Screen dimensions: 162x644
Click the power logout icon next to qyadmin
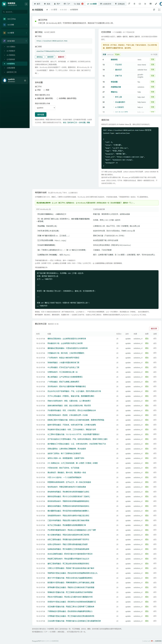[x=25, y=80]
